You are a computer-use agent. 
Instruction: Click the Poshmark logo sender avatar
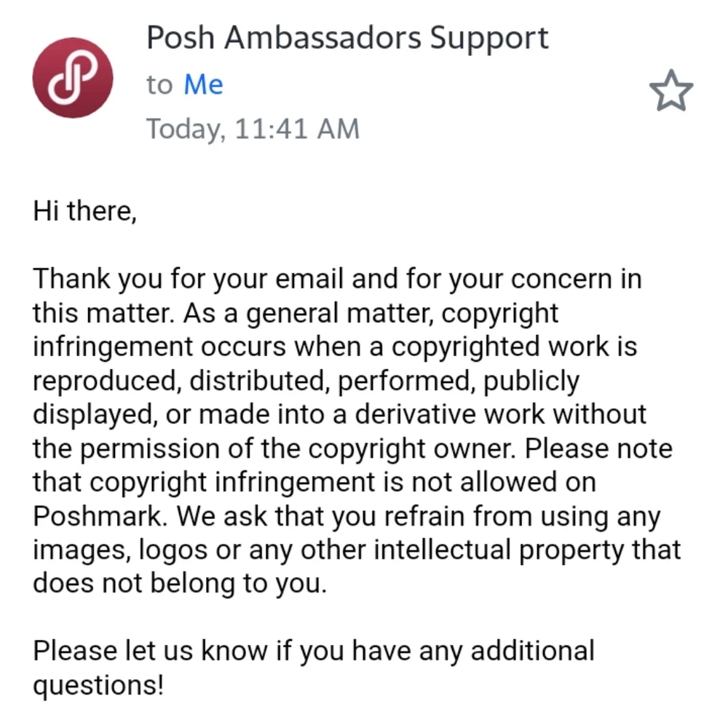(x=73, y=77)
